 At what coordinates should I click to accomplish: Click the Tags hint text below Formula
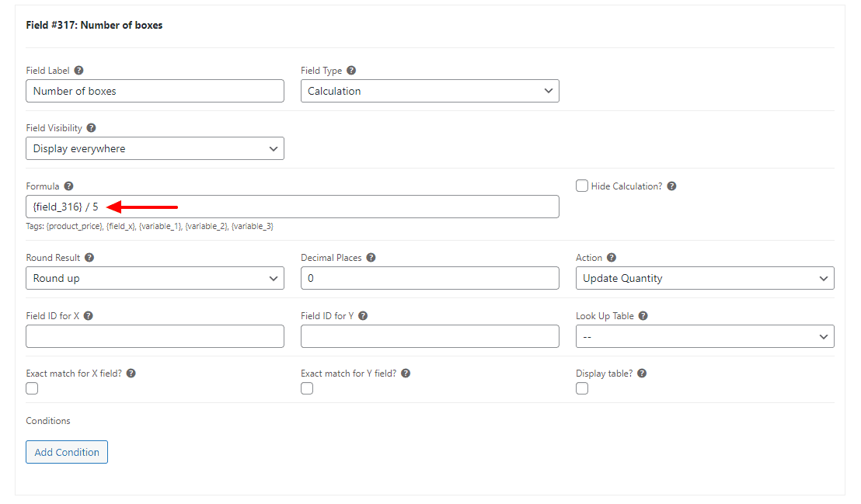pos(149,226)
